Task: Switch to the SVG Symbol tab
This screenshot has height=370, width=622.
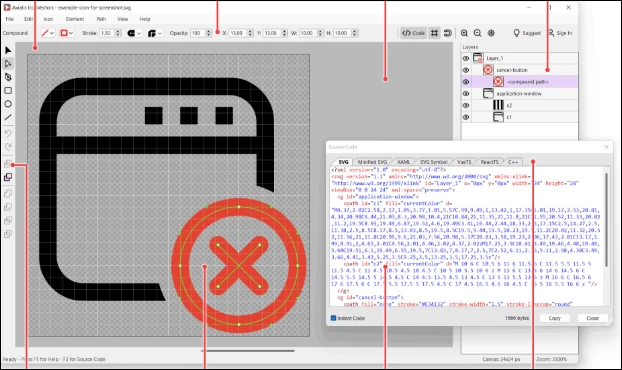Action: pyautogui.click(x=434, y=162)
